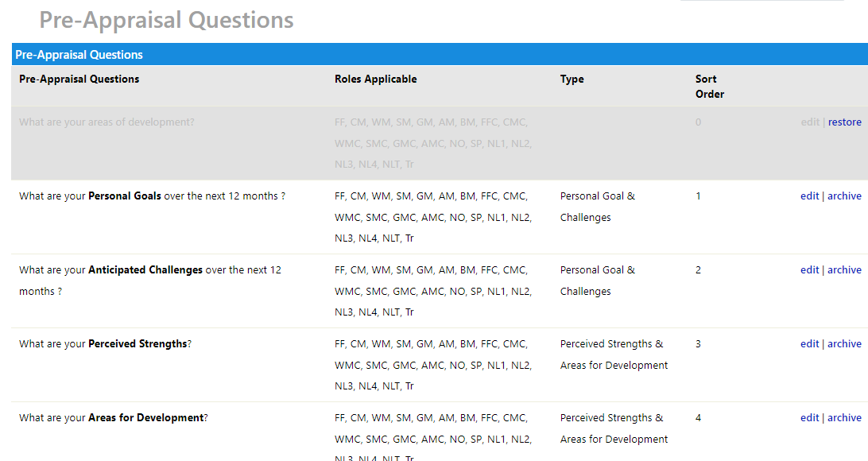Select the Perceived Strengths question text

105,343
